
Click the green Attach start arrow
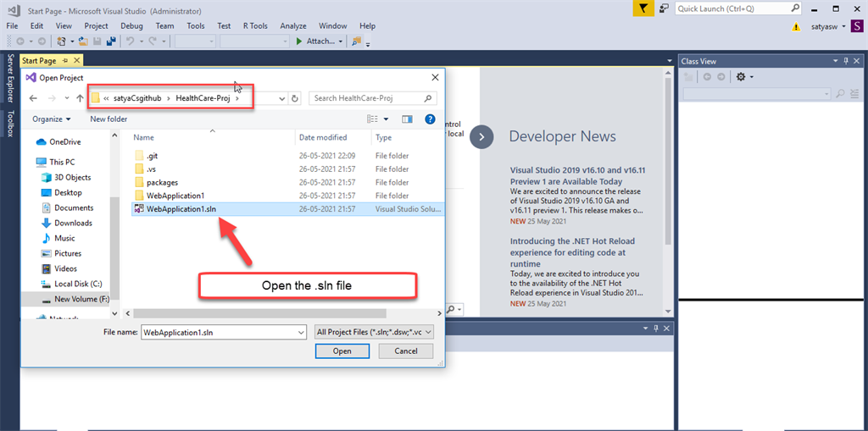point(299,41)
